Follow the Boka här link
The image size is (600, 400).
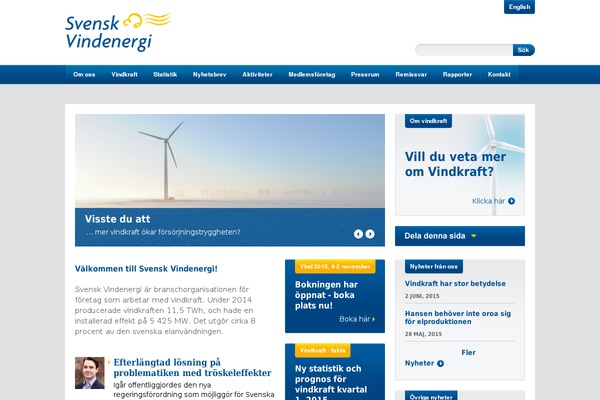[355, 319]
